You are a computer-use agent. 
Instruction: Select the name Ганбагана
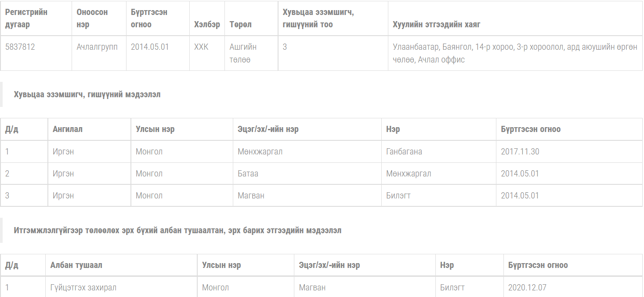click(404, 152)
